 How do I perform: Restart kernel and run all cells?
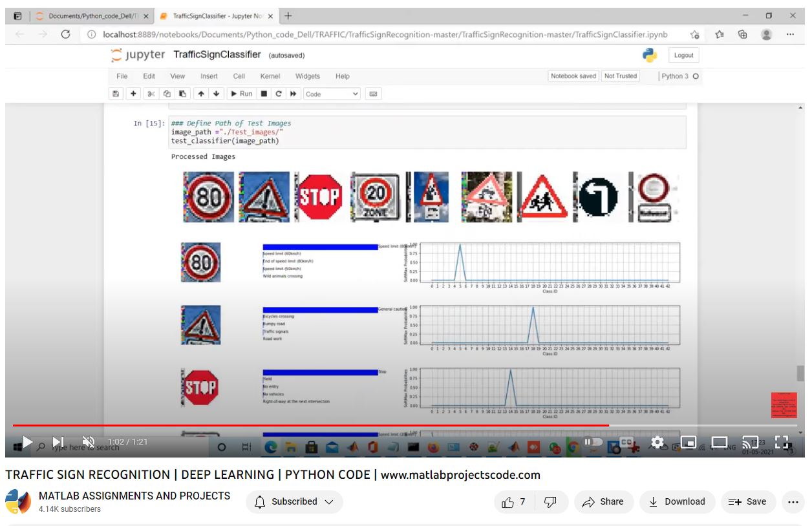coord(294,94)
